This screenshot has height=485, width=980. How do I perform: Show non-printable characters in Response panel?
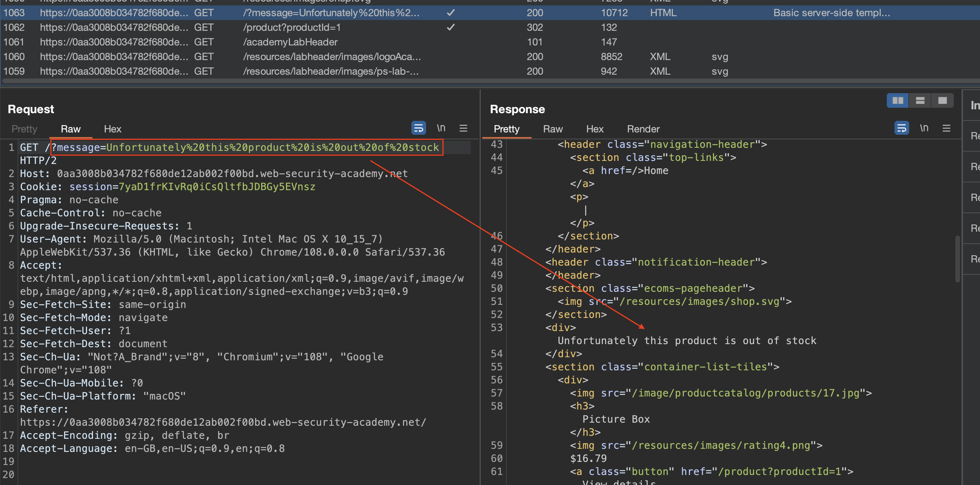pos(924,128)
